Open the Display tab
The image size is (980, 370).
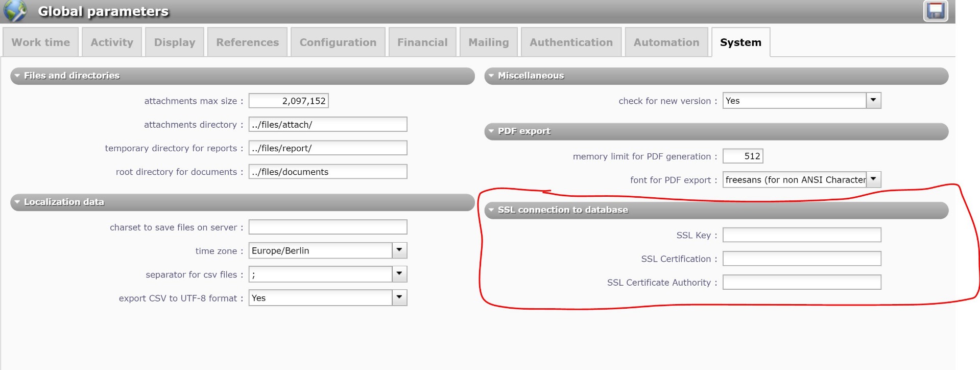tap(175, 42)
